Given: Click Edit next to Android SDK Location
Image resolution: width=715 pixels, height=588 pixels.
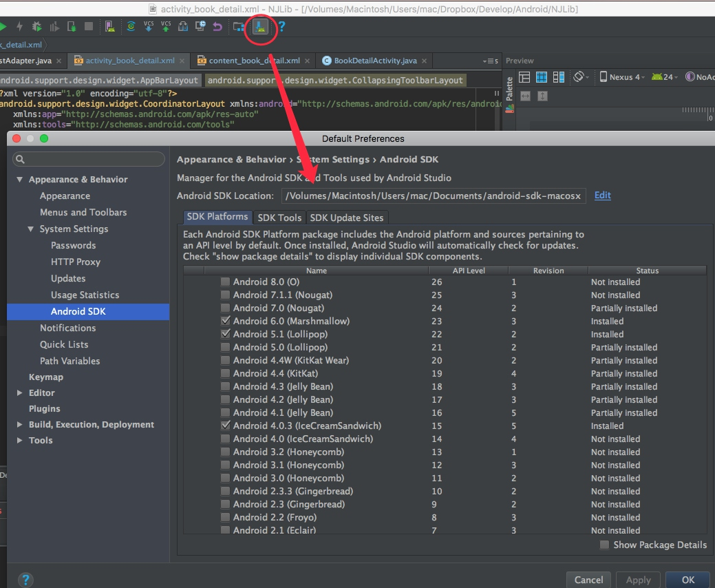Looking at the screenshot, I should coord(602,196).
